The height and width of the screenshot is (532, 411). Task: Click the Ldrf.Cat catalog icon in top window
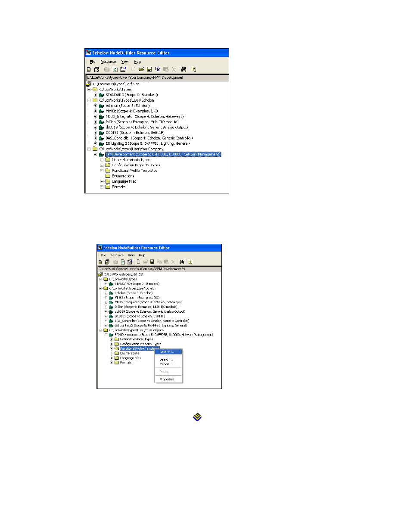[x=89, y=84]
